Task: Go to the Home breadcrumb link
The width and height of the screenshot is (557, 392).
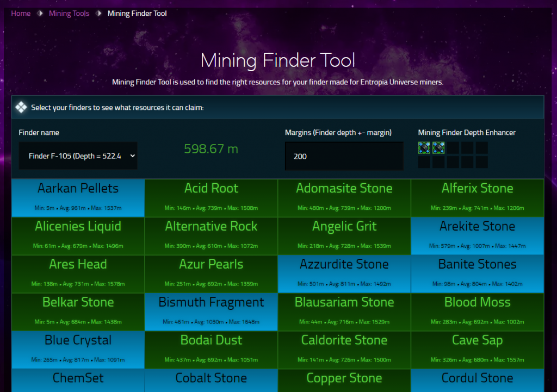Action: point(21,14)
